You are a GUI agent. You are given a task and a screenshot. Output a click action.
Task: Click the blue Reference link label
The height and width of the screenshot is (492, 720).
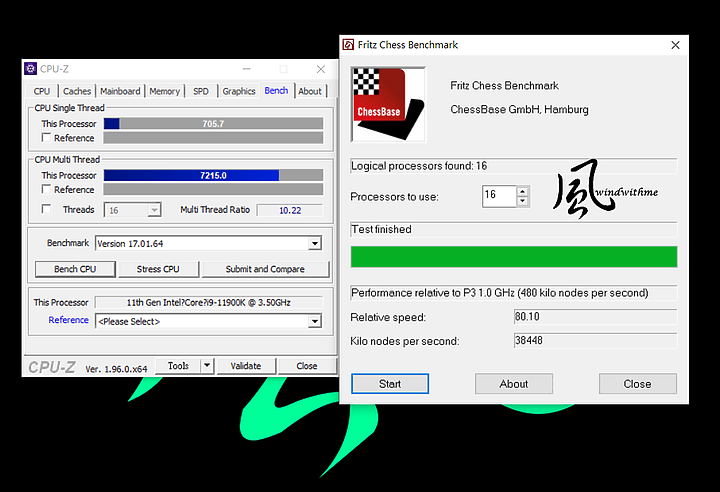(68, 320)
